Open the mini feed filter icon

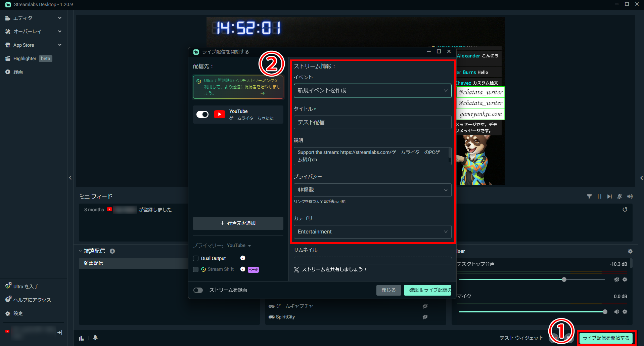point(589,197)
